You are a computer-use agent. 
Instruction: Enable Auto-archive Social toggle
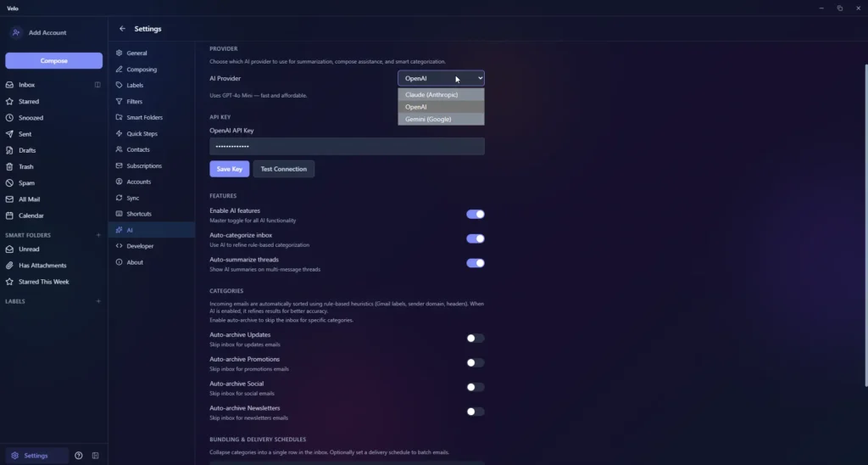tap(475, 387)
